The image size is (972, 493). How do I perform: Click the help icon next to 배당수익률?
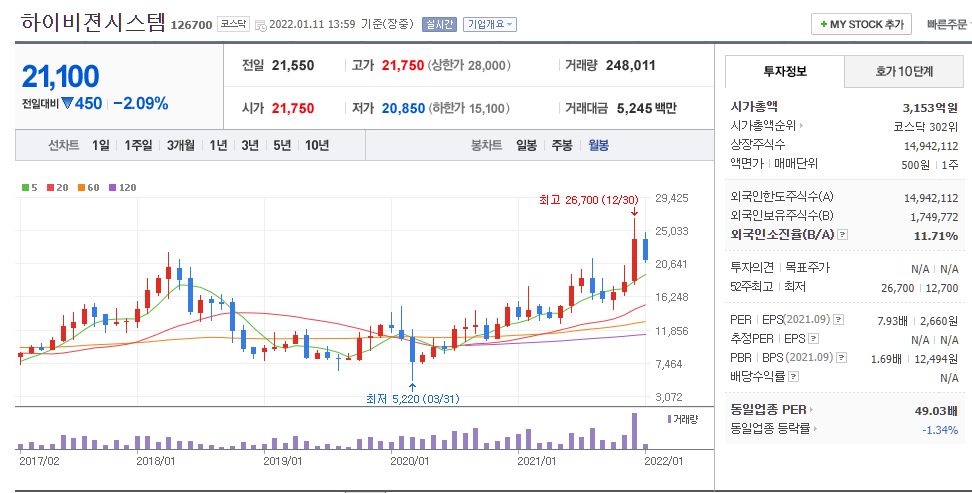coord(793,376)
